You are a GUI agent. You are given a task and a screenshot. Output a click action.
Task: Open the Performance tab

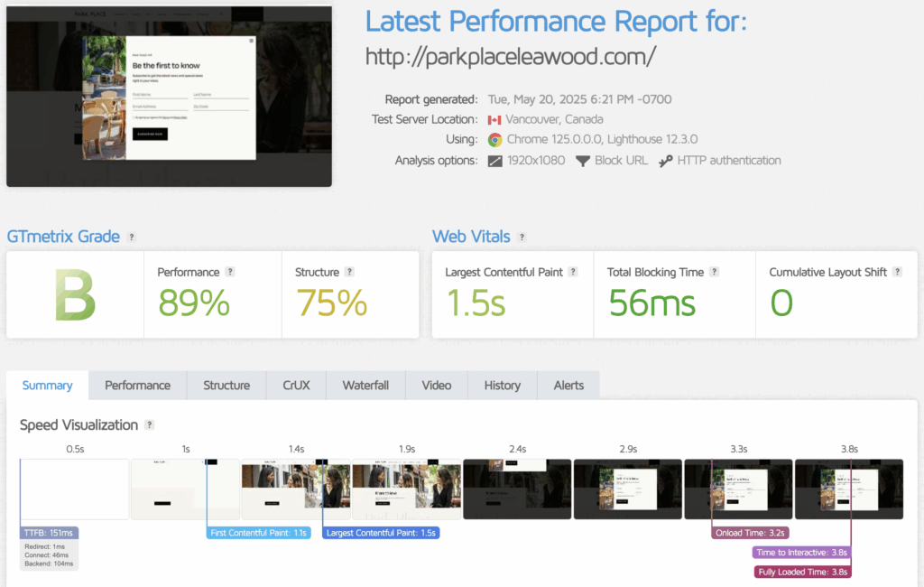(138, 386)
